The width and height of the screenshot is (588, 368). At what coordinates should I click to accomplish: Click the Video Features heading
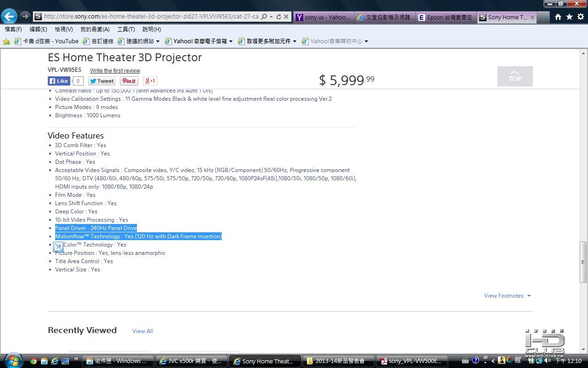[76, 136]
